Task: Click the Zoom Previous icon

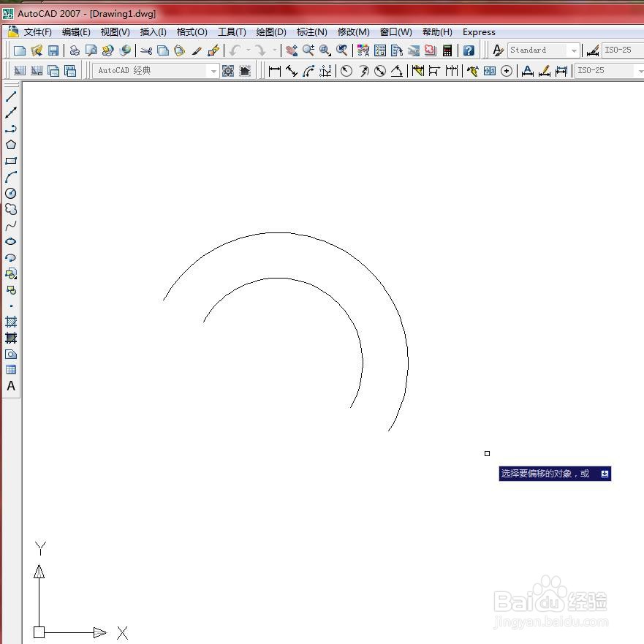Action: click(x=342, y=50)
